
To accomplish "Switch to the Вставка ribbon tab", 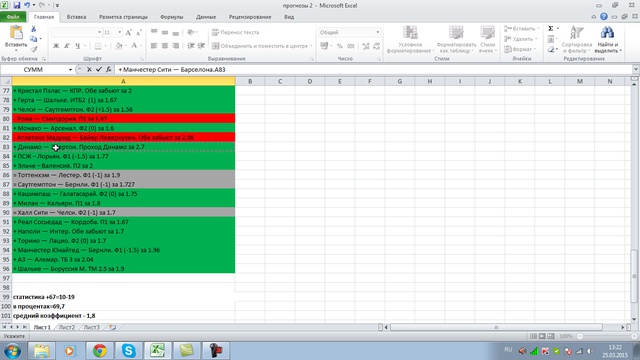I will coord(76,17).
